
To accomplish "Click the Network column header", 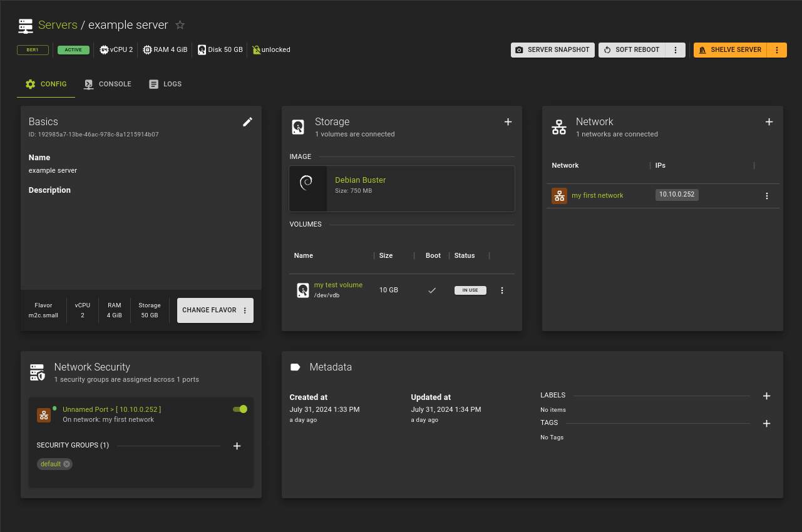I will click(565, 165).
